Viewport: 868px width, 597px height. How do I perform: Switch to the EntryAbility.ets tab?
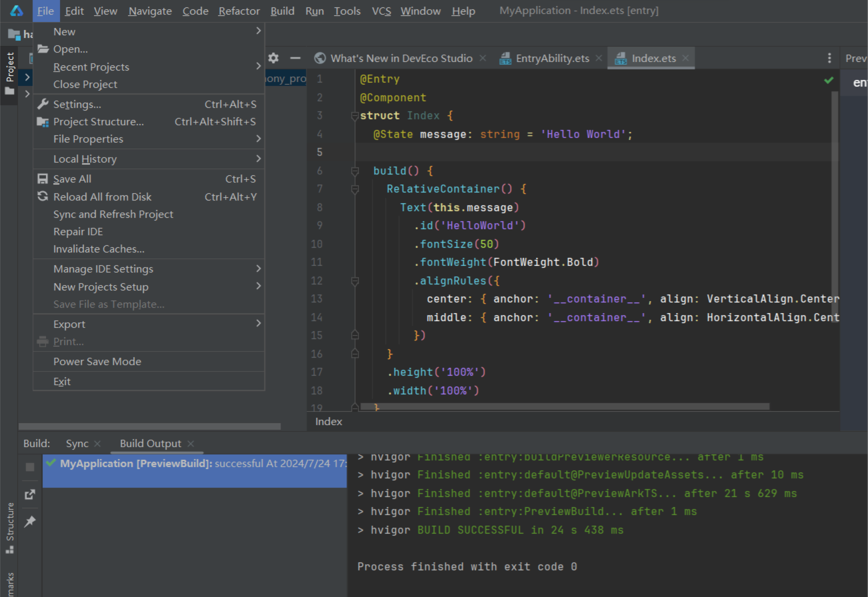[553, 58]
